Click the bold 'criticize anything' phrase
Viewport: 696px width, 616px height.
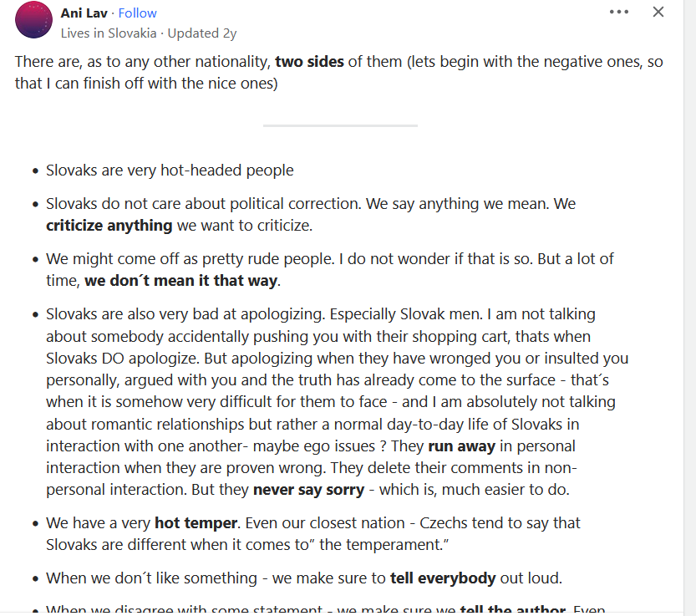point(109,226)
